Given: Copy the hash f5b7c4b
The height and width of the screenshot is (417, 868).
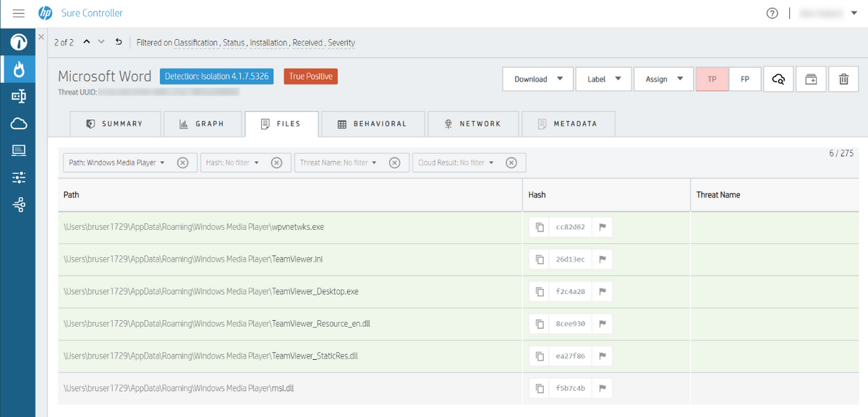Looking at the screenshot, I should 540,389.
